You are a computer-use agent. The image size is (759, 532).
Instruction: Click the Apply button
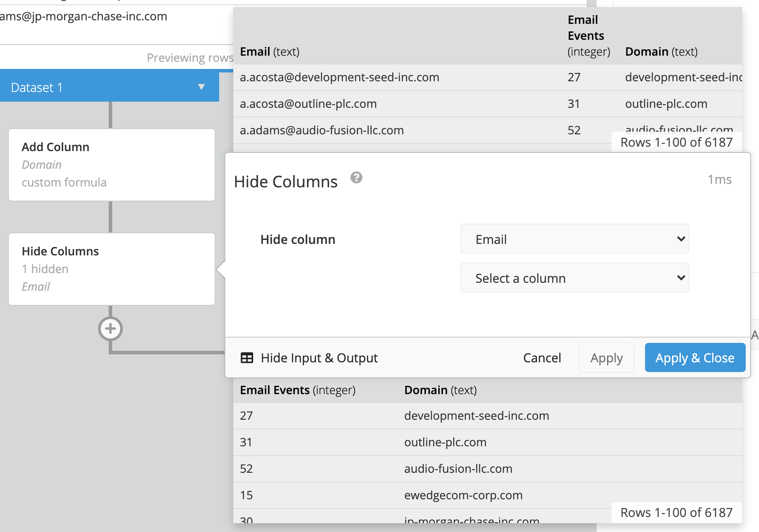coord(607,358)
